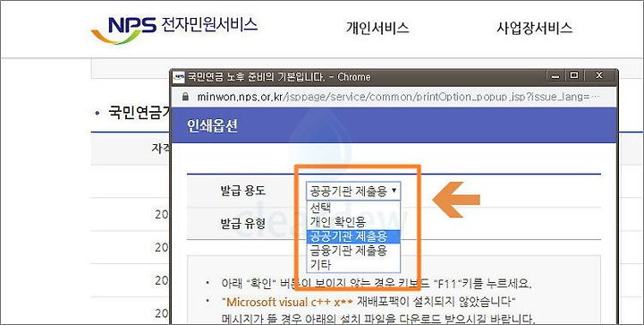The height and width of the screenshot is (325, 644).
Task: Open the 사업장서비스 menu
Action: pos(534,28)
